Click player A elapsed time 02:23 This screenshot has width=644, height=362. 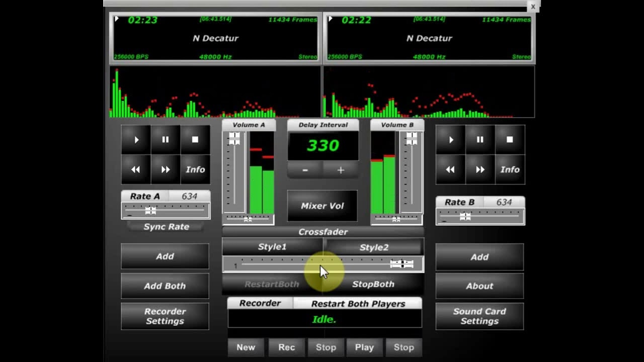(142, 20)
